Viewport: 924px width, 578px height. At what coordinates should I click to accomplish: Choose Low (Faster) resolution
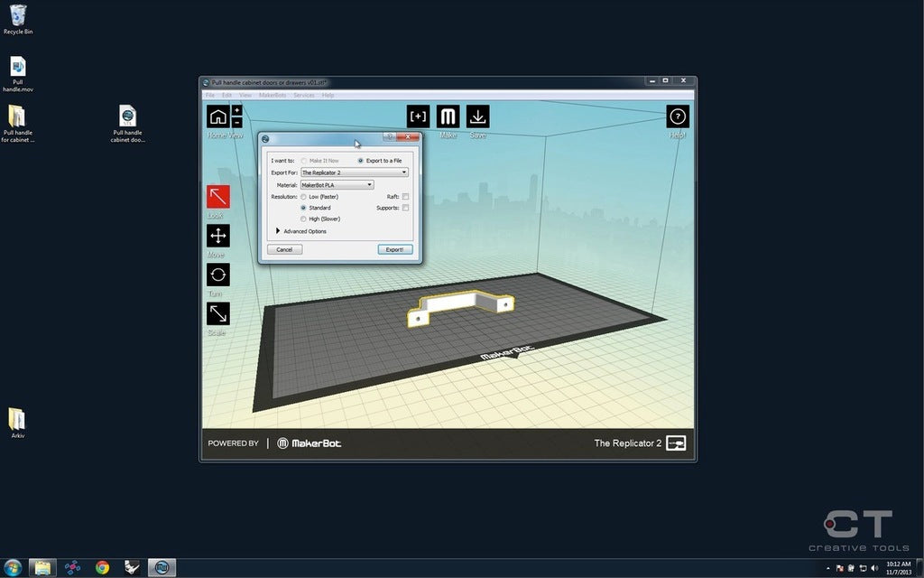319,196
